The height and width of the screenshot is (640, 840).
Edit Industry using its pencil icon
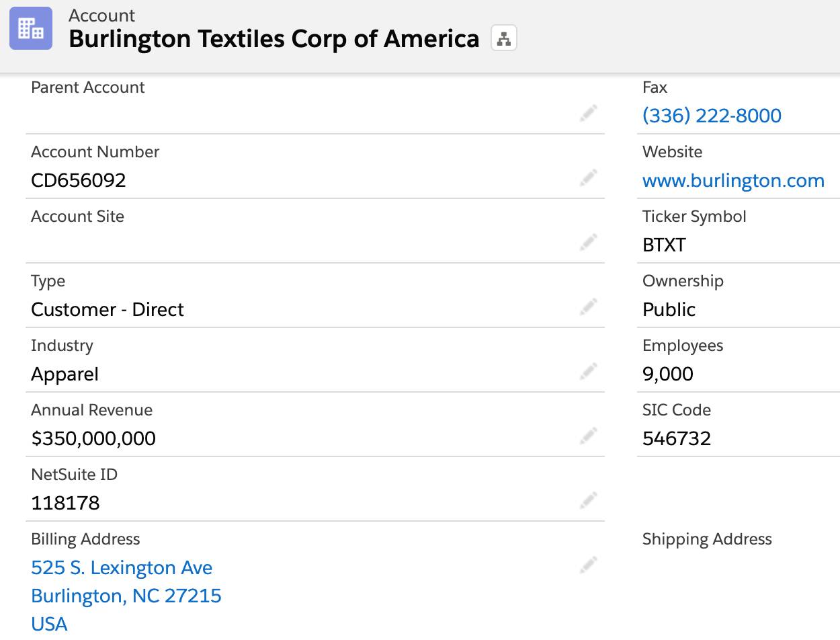pyautogui.click(x=589, y=372)
